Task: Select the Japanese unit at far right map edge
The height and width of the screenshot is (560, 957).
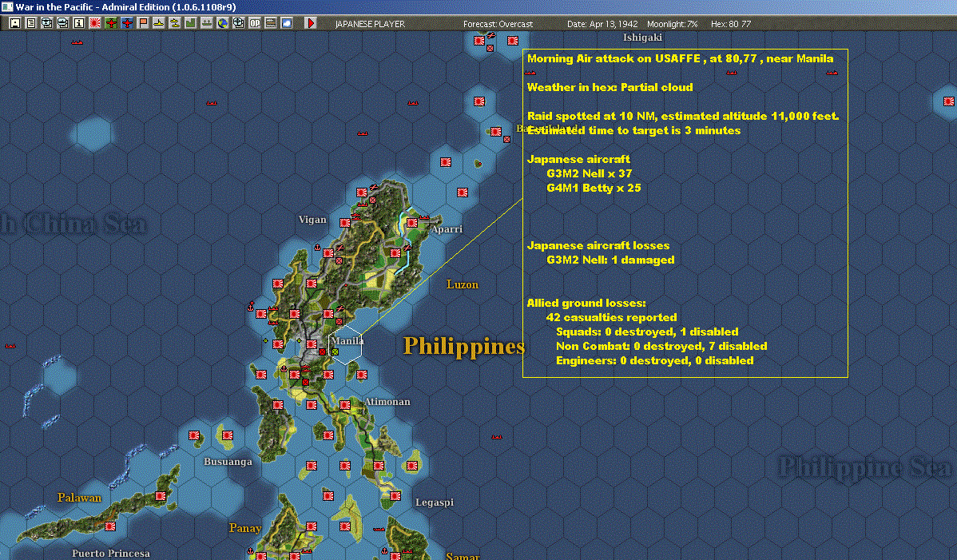Action: tap(949, 101)
